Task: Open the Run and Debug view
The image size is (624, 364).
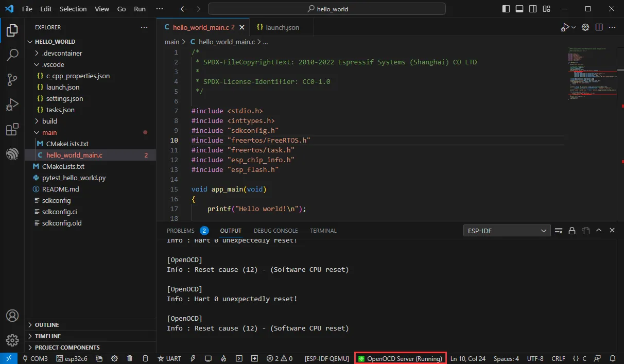Action: (12, 105)
